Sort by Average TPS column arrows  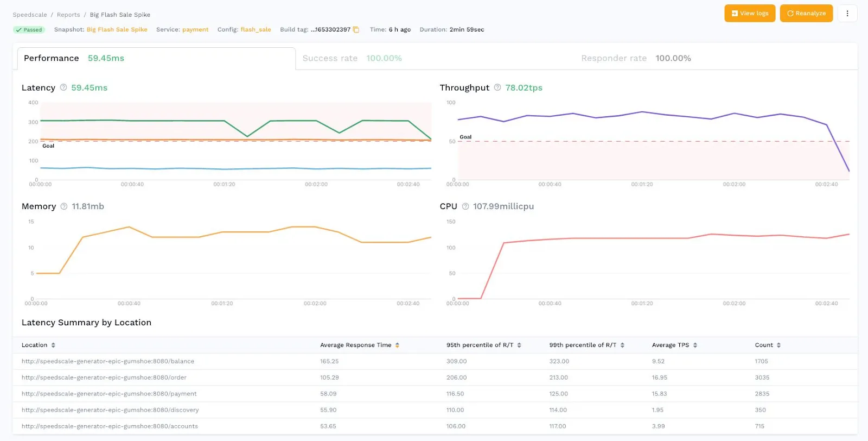695,345
